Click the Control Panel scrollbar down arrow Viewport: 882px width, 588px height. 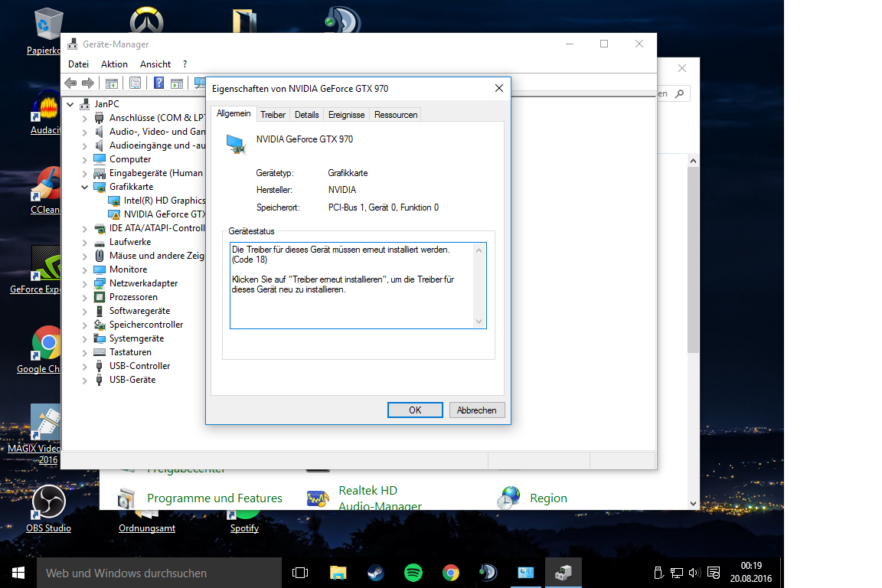point(693,504)
